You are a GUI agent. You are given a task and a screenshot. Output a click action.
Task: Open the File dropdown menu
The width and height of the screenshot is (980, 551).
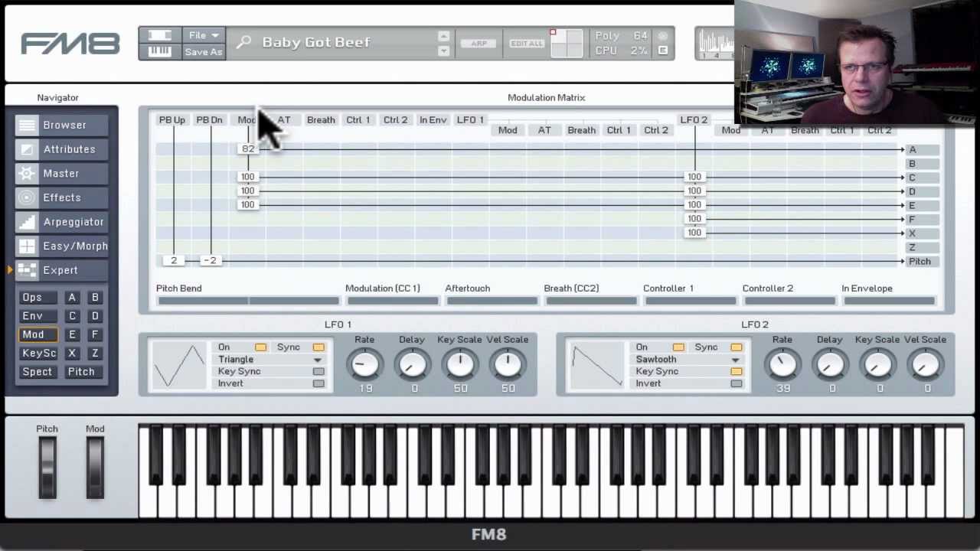[204, 35]
